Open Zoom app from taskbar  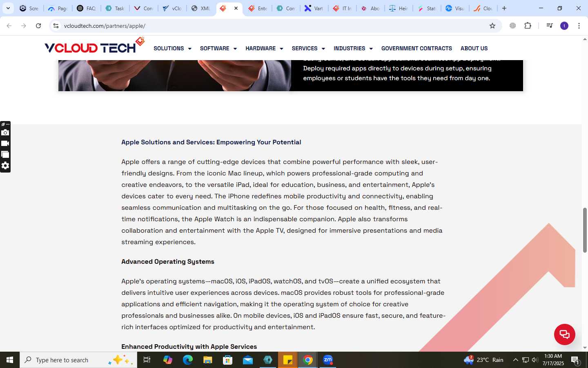[328, 360]
